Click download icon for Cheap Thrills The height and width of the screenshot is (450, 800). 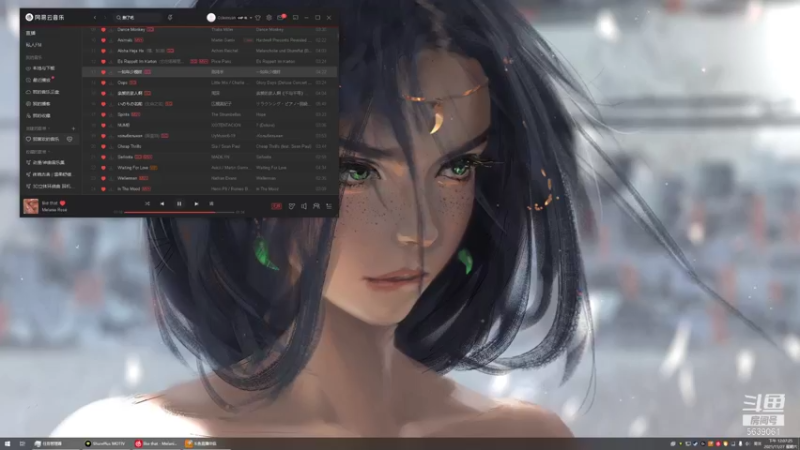[111, 146]
